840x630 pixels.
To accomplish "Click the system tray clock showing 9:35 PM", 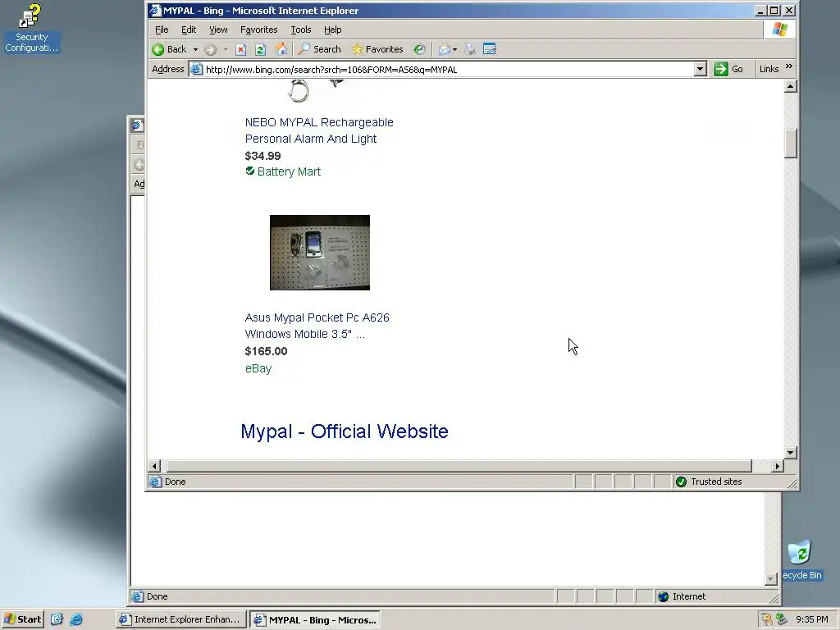I will 811,619.
